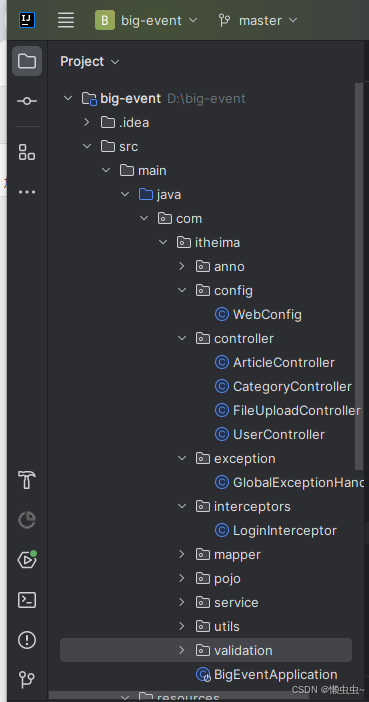Open the big-event project dropdown
The image size is (369, 702).
click(x=146, y=20)
